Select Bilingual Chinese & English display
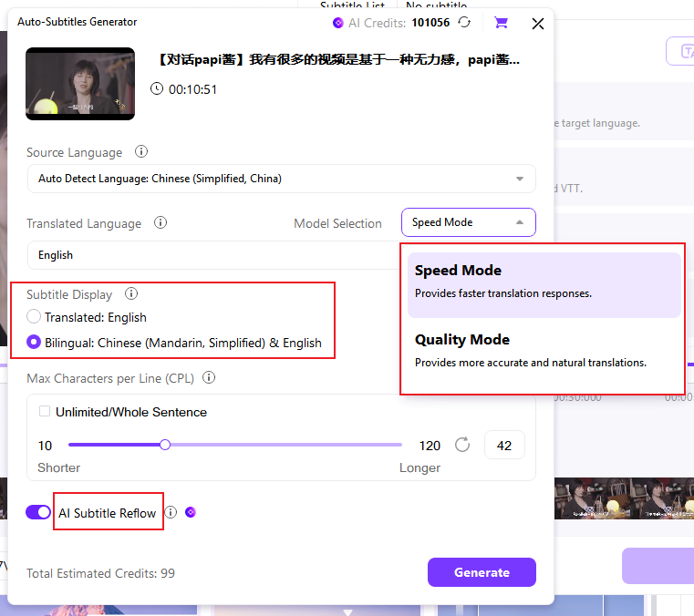 [34, 343]
